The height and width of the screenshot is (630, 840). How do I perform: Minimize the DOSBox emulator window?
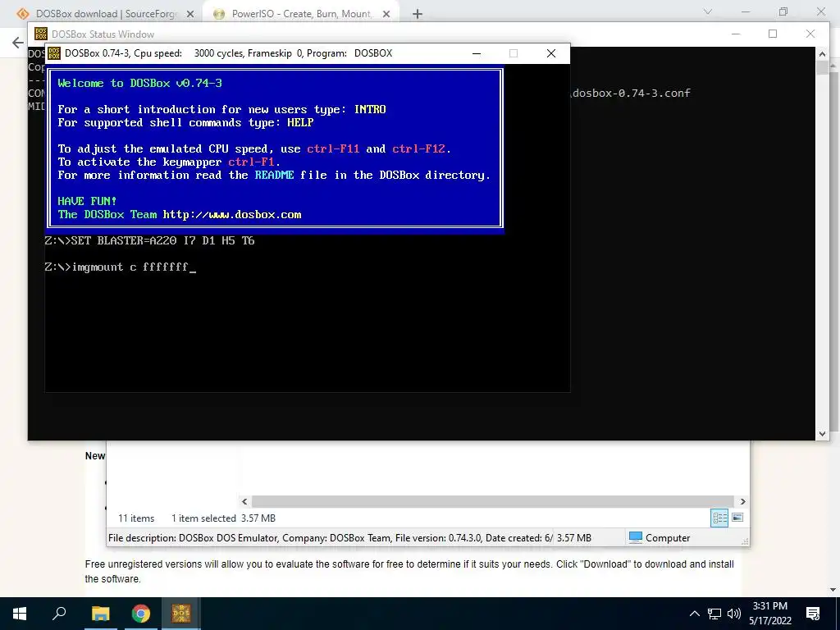point(477,53)
